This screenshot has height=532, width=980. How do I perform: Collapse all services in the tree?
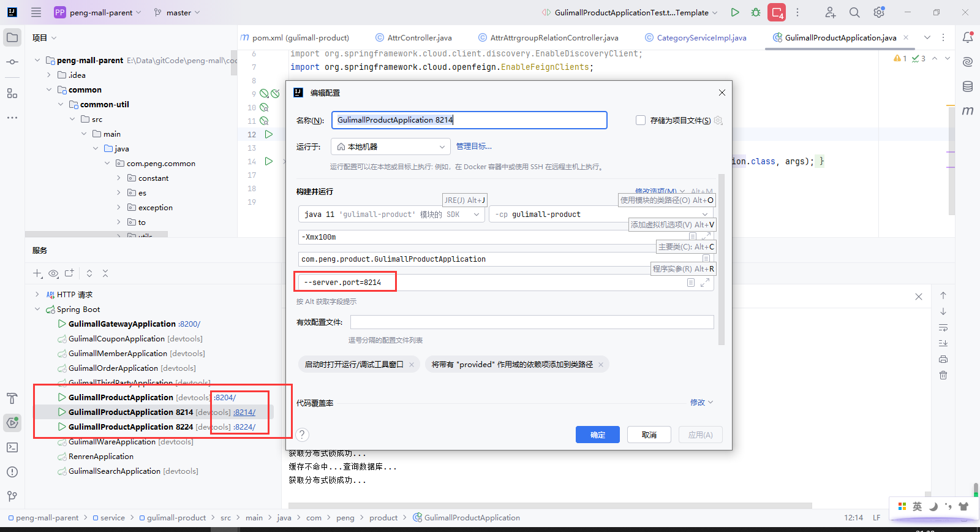(x=105, y=273)
